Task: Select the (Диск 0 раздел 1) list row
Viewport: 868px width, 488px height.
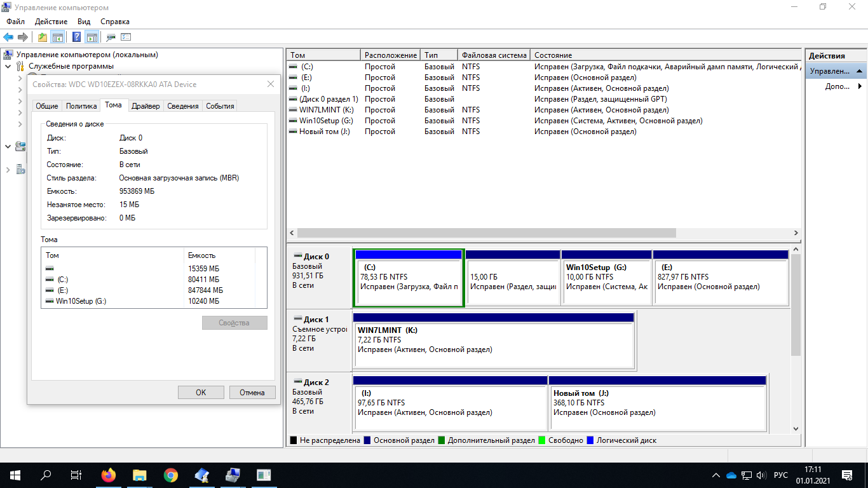Action: [544, 99]
